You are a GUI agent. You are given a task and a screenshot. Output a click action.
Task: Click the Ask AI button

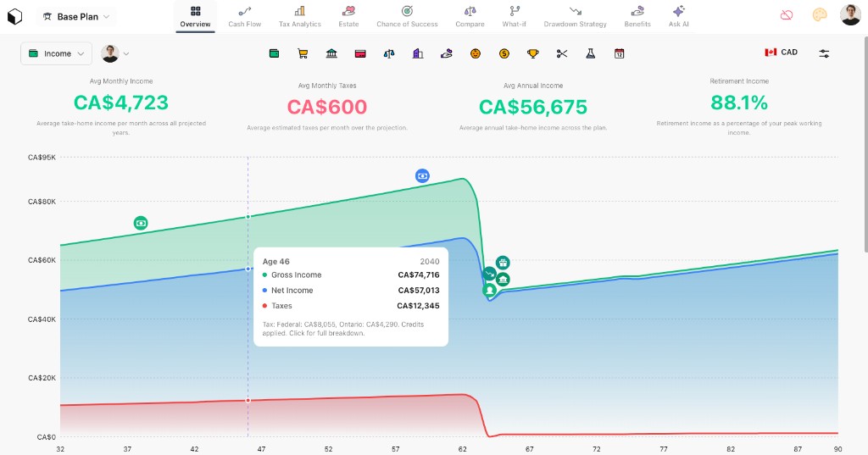pos(678,16)
